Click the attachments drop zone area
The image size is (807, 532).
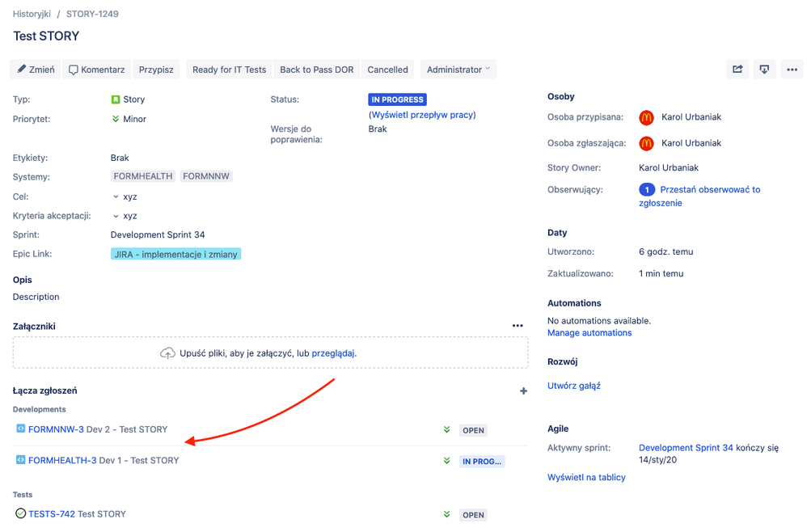coord(270,353)
